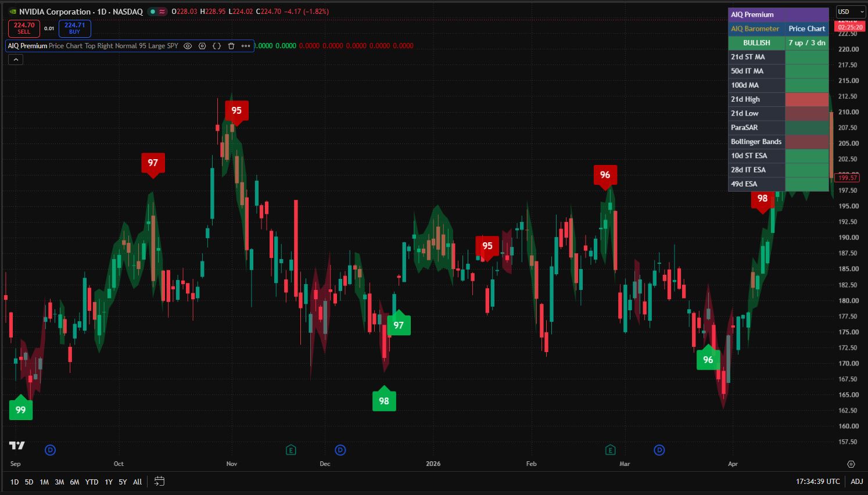Viewport: 868px width, 495px height.
Task: Click the red SELL 224.70 button
Action: [24, 28]
